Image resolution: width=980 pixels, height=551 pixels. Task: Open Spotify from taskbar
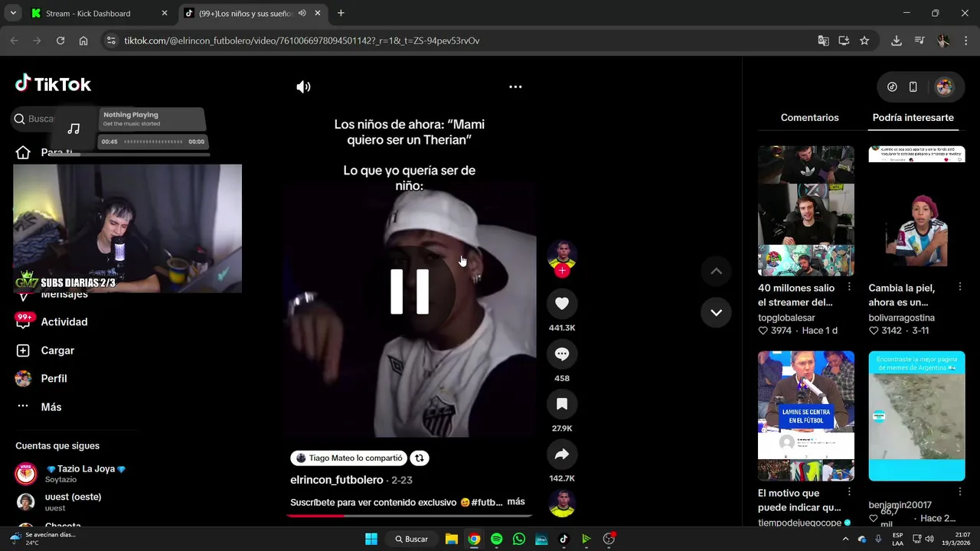[496, 539]
